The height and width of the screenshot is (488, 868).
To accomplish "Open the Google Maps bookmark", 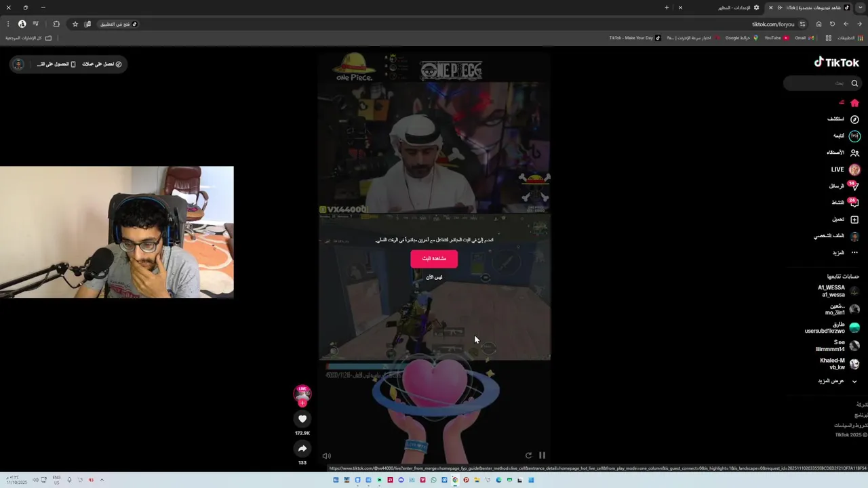I will click(742, 38).
